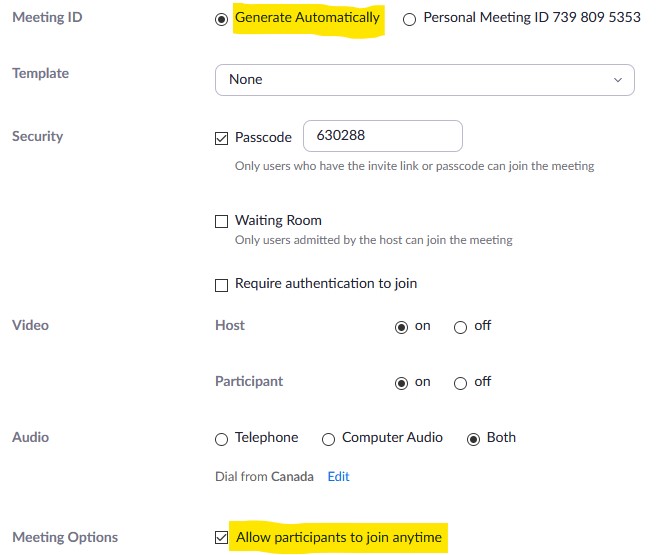Uncheck the Passcode checkbox
The height and width of the screenshot is (555, 656).
(221, 138)
